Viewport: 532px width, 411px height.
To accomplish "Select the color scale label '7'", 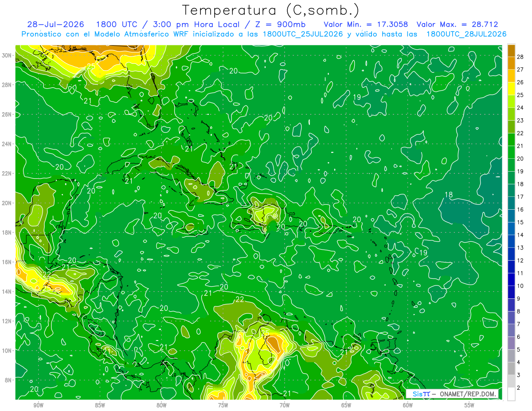I will (x=519, y=324).
